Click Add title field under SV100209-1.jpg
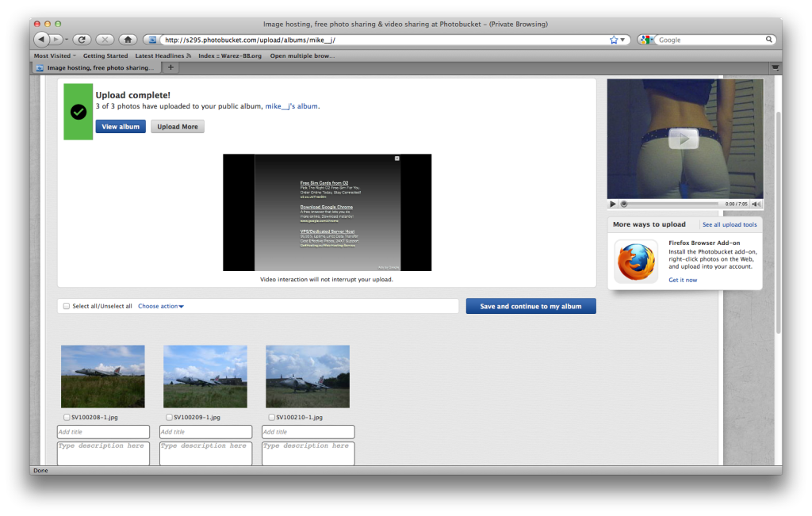Image resolution: width=812 pixels, height=516 pixels. [205, 432]
